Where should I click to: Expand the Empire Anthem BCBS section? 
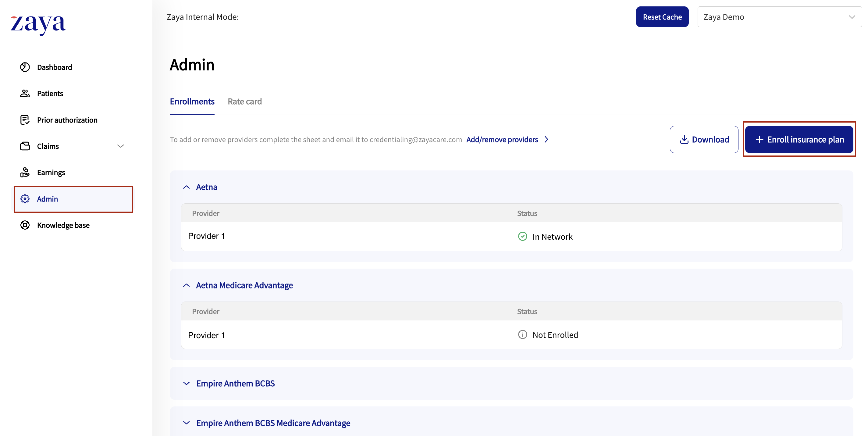tap(186, 383)
